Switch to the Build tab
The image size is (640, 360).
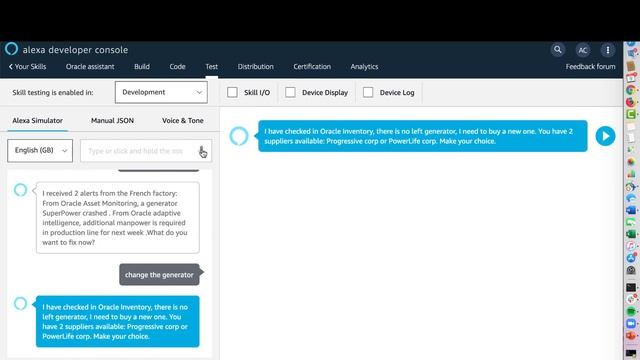[142, 67]
